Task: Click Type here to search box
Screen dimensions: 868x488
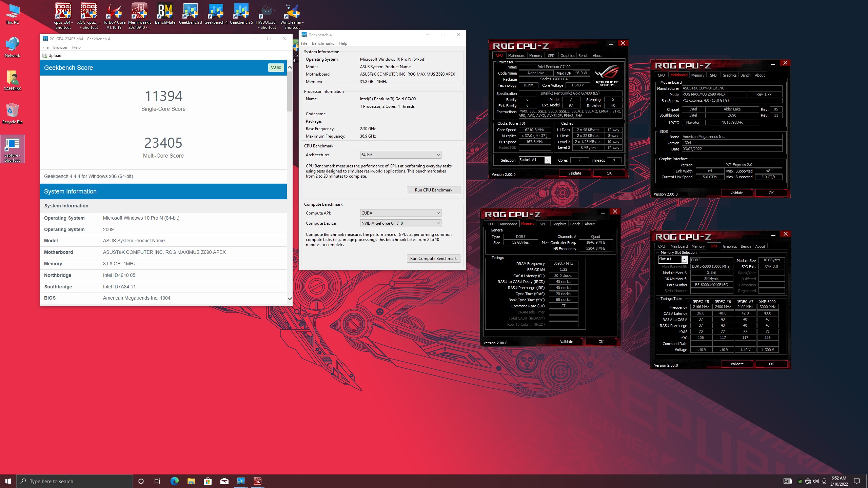Action: pos(75,481)
